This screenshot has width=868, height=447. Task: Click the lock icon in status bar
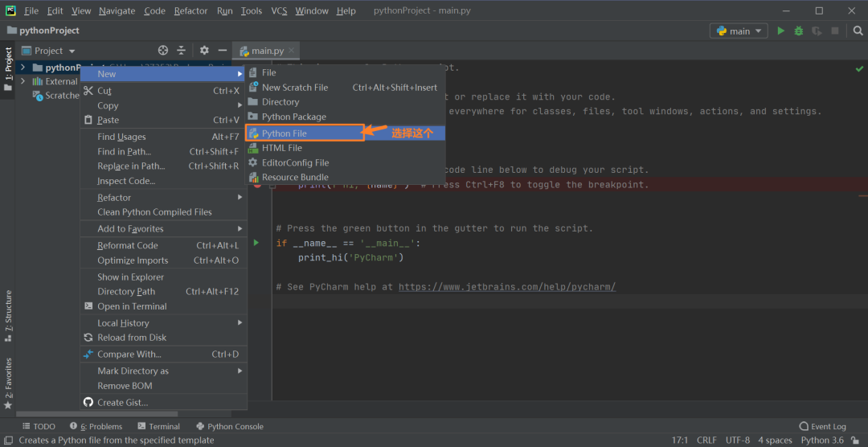pyautogui.click(x=856, y=441)
